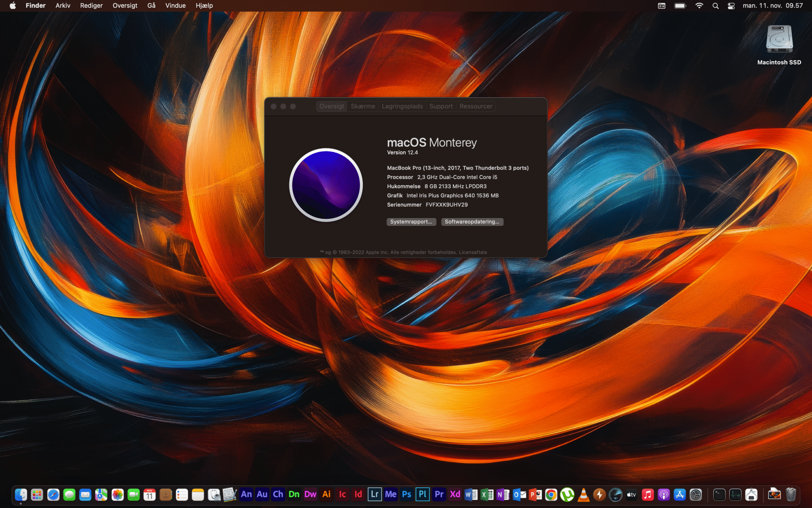
Task: Launch VLC media player from dock
Action: coord(583,495)
